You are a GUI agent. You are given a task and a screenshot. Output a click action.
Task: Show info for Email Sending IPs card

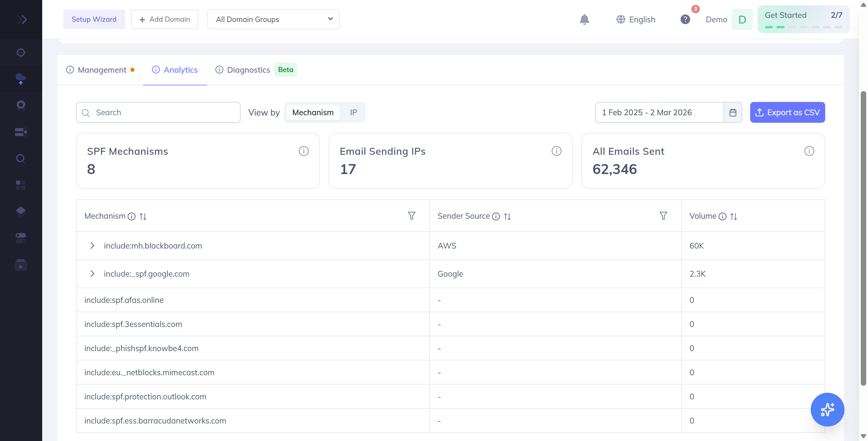pos(556,151)
